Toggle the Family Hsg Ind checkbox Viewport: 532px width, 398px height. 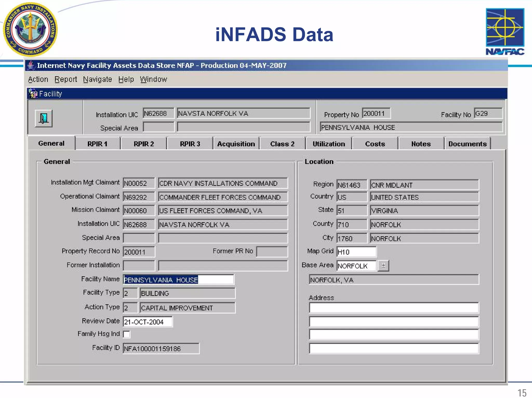pos(127,334)
